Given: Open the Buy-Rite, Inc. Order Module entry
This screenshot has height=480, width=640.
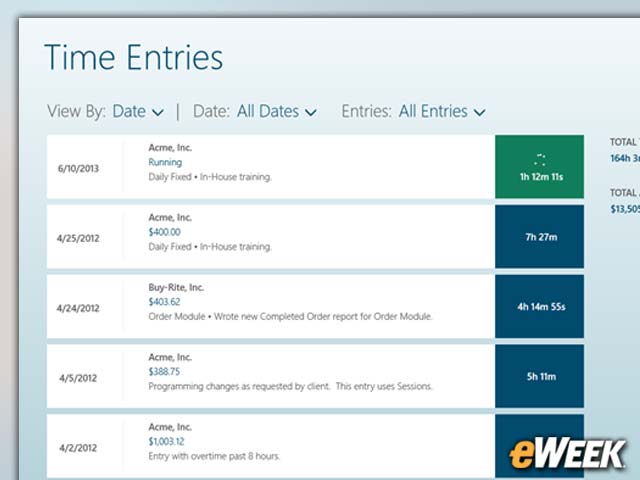Looking at the screenshot, I should coord(270,307).
